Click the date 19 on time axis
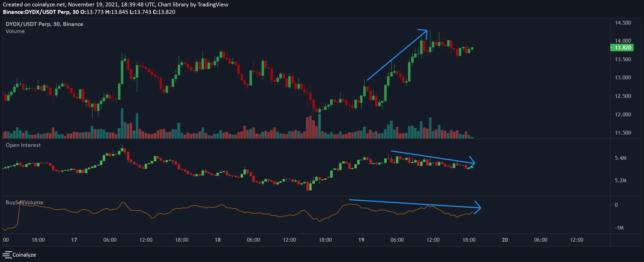The width and height of the screenshot is (644, 262). click(x=361, y=240)
